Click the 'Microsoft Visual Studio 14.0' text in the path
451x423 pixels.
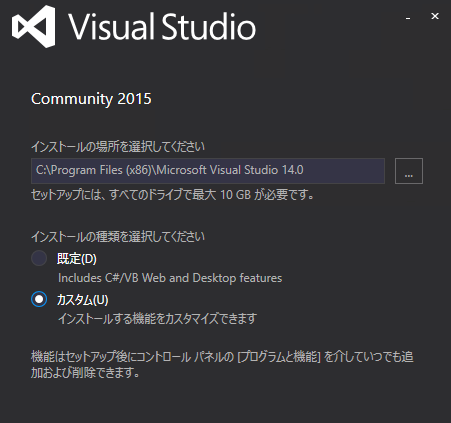(230, 170)
